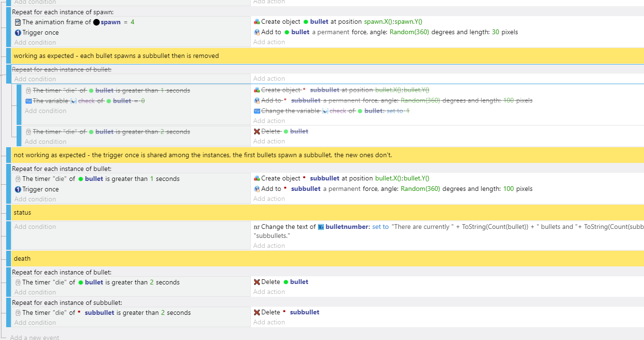Click the red Delete icon in the Delete subbullet action
Image resolution: width=644 pixels, height=340 pixels.
256,312
